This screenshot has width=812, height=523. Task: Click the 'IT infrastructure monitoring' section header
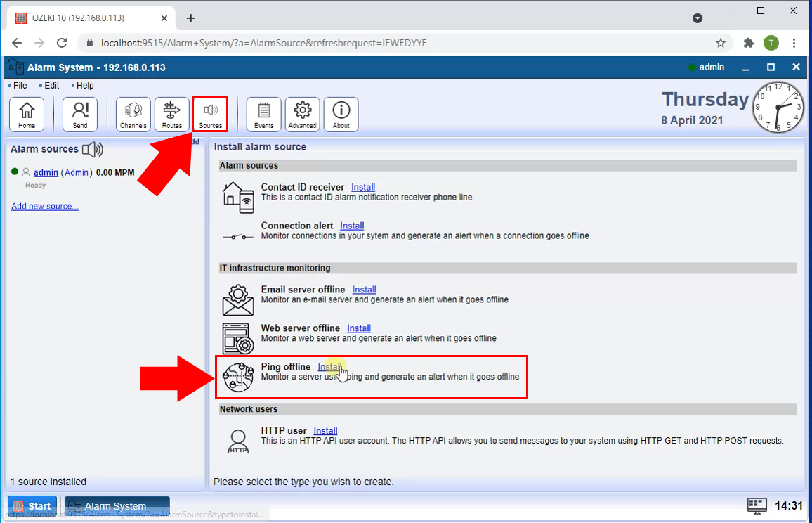click(x=507, y=268)
